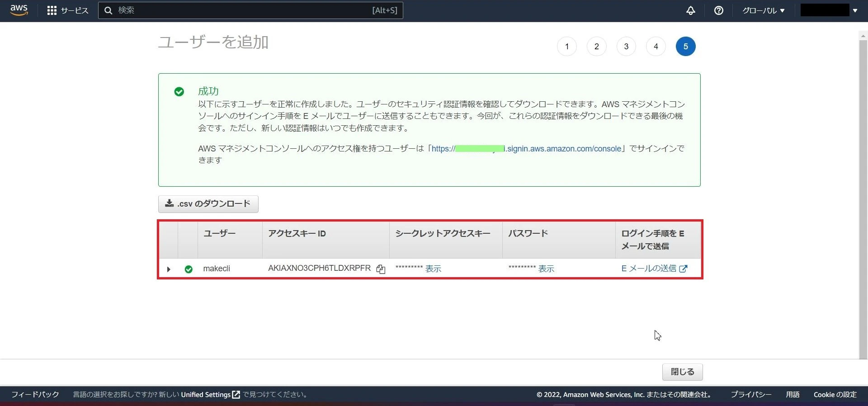868x406 pixels.
Task: Click E メールの送信 link
Action: click(654, 269)
